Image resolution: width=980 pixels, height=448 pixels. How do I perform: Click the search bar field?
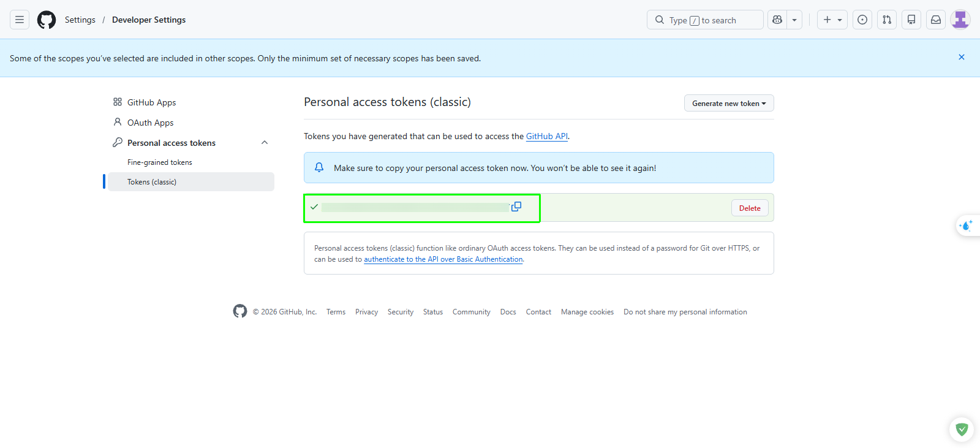705,20
